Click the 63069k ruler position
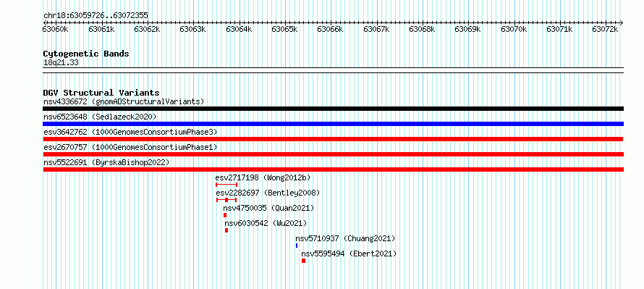 [467, 29]
